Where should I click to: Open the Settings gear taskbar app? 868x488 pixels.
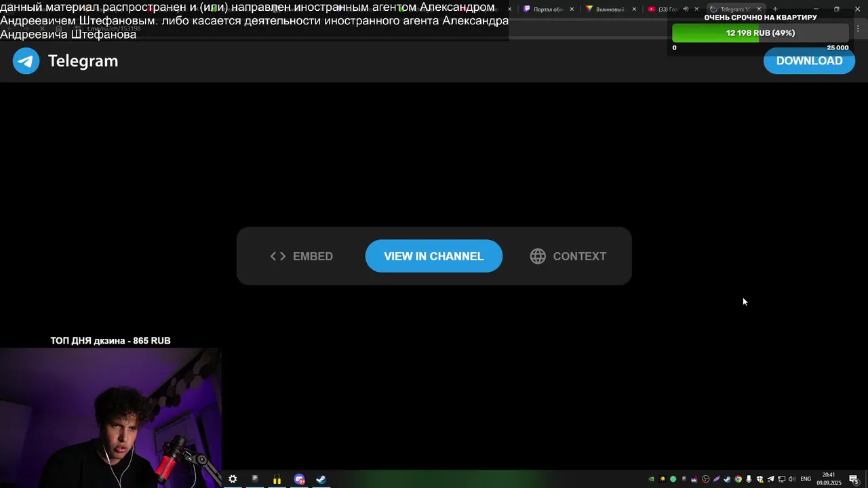tap(233, 479)
